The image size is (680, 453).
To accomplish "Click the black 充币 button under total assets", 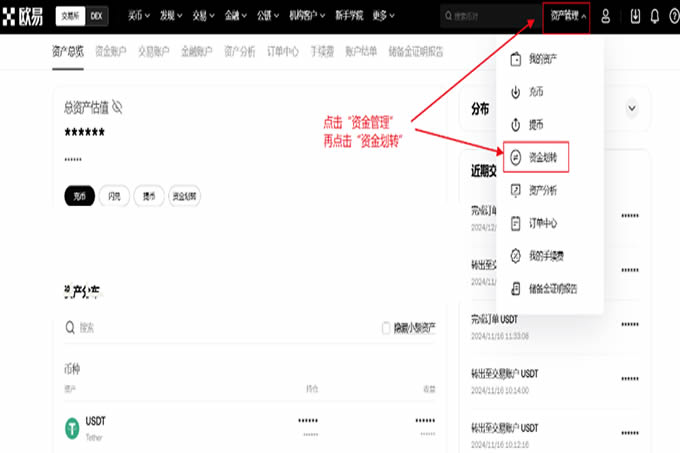I will coord(79,197).
